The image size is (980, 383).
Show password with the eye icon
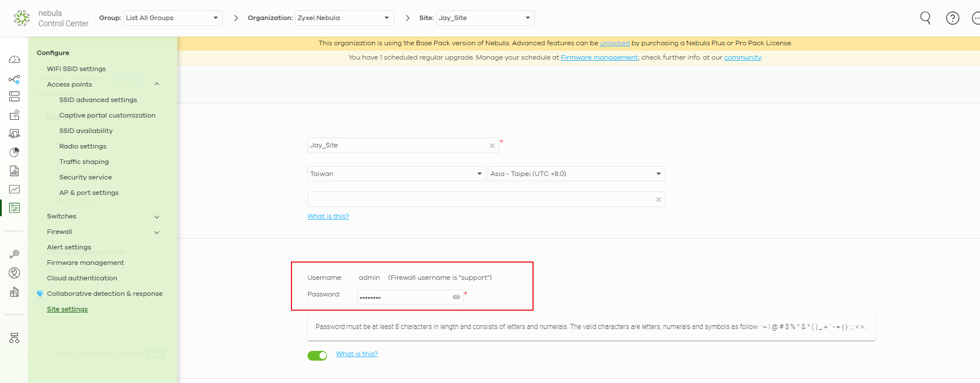click(456, 297)
